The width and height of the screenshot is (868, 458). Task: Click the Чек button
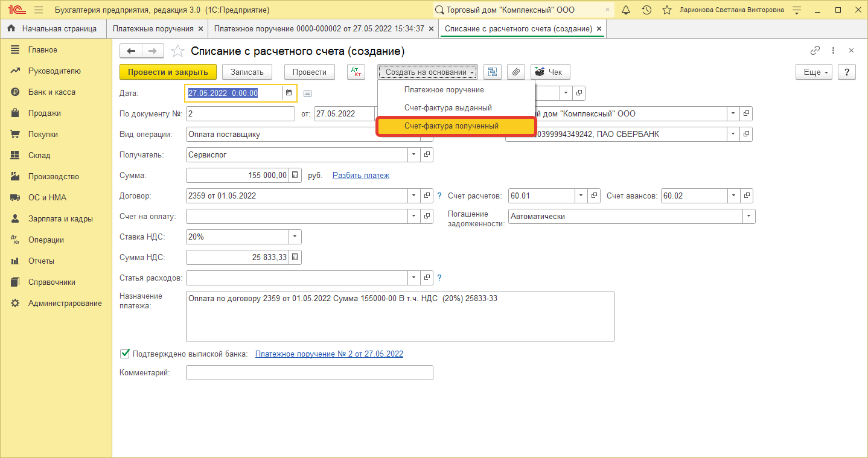coord(550,72)
